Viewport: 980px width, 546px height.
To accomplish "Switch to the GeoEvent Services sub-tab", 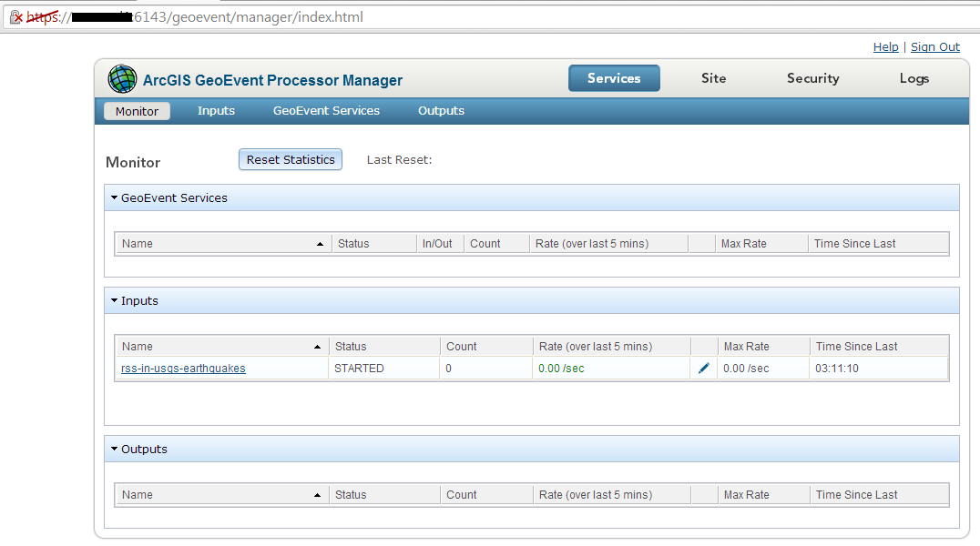I will (326, 111).
